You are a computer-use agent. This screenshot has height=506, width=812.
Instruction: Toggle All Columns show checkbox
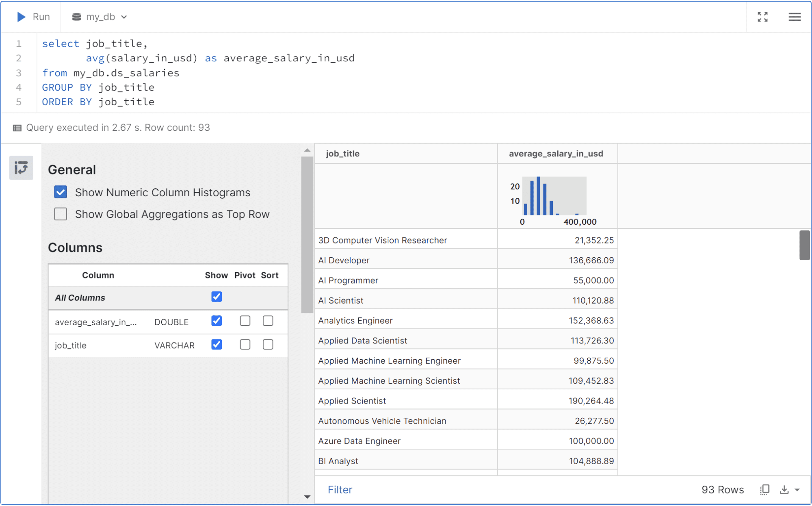click(x=217, y=297)
